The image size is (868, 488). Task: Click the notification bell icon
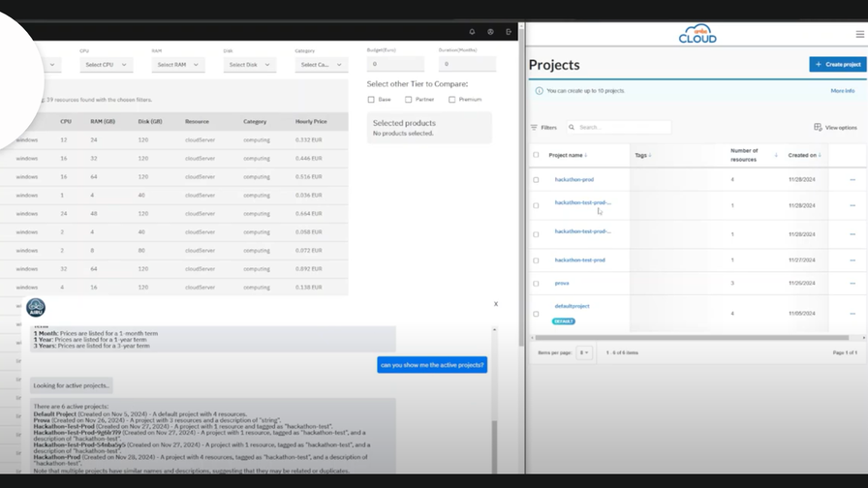tap(472, 32)
